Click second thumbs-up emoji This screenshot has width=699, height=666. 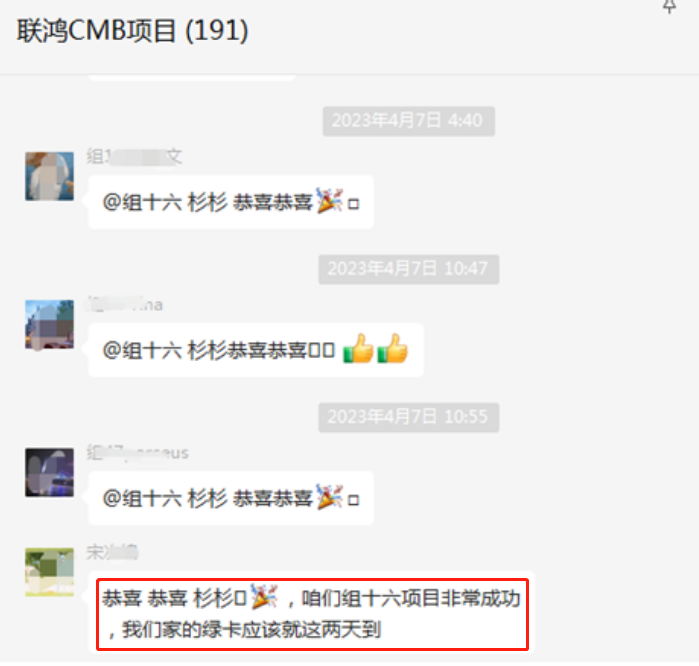click(392, 349)
